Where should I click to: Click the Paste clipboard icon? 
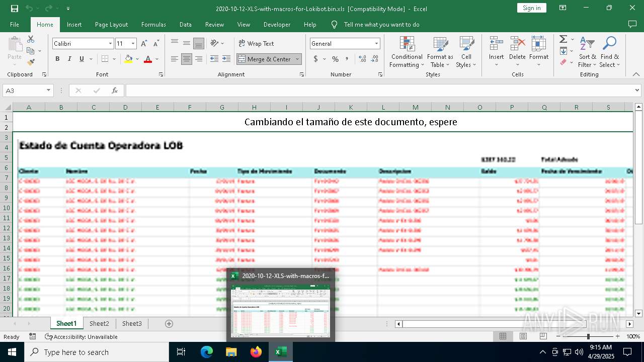point(15,44)
